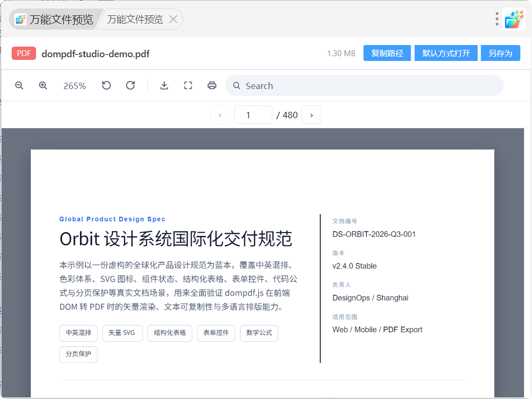Click the 适用范围 label
532x399 pixels.
pos(345,317)
